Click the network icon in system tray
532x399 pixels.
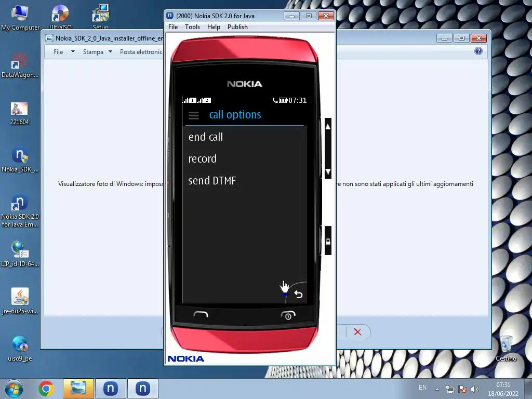450,389
